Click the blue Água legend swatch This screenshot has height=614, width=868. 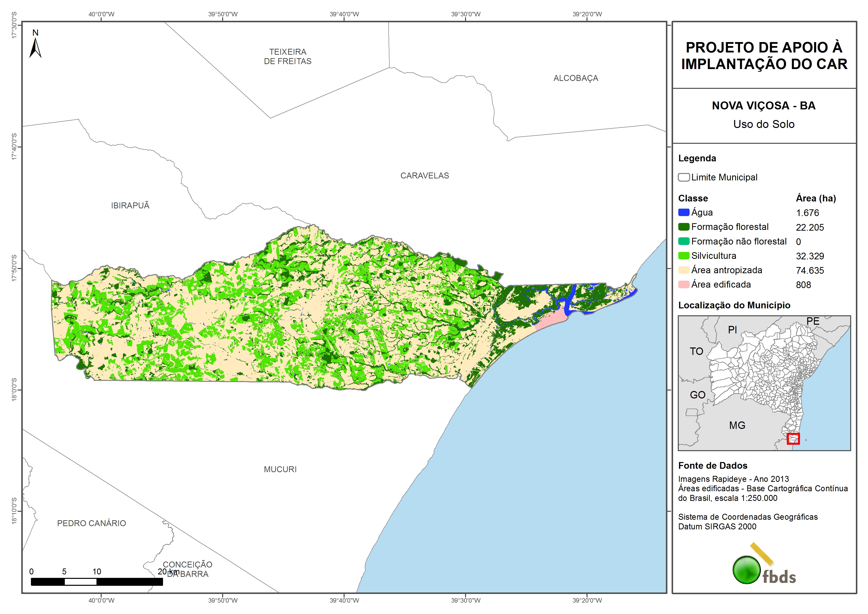683,212
